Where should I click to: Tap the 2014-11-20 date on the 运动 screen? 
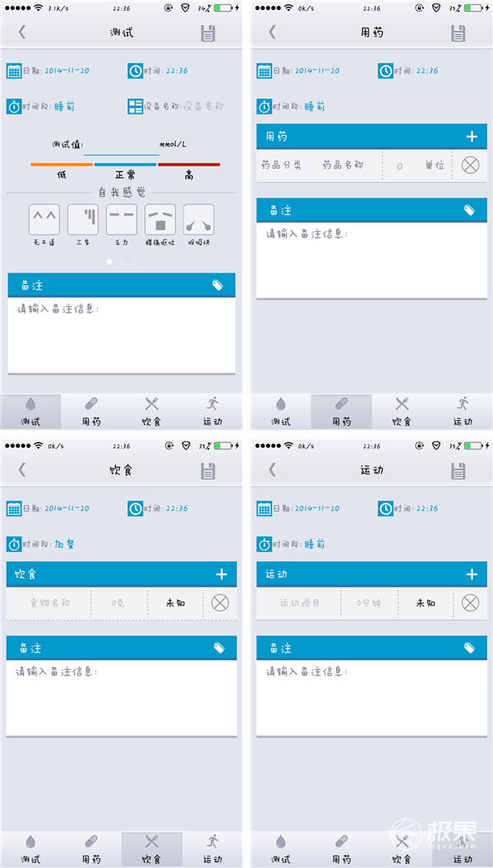317,508
